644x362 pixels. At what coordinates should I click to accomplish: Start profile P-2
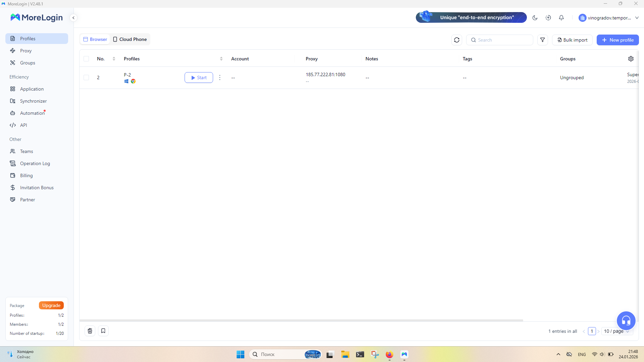point(199,77)
